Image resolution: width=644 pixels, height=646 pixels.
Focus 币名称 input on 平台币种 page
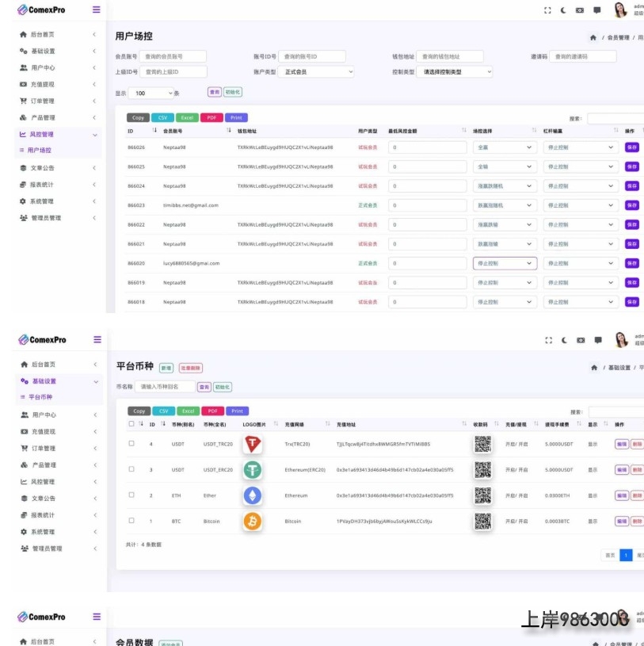pos(165,387)
